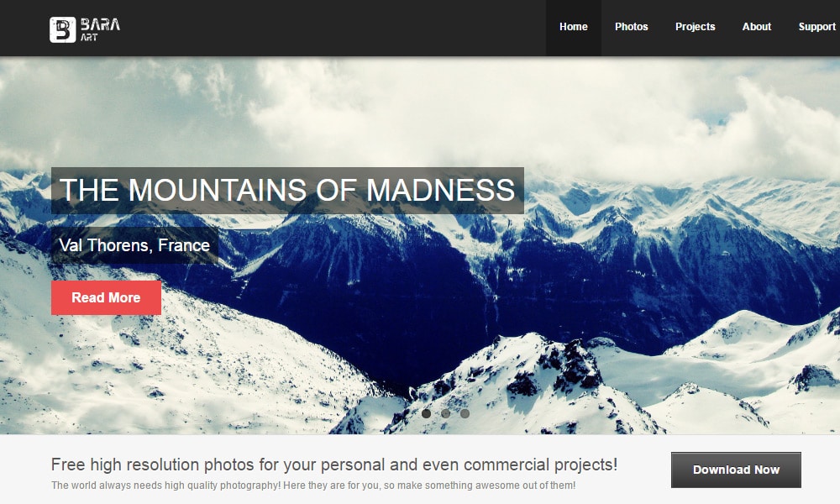Click the Val Thorens, France caption
This screenshot has width=840, height=504.
[134, 245]
